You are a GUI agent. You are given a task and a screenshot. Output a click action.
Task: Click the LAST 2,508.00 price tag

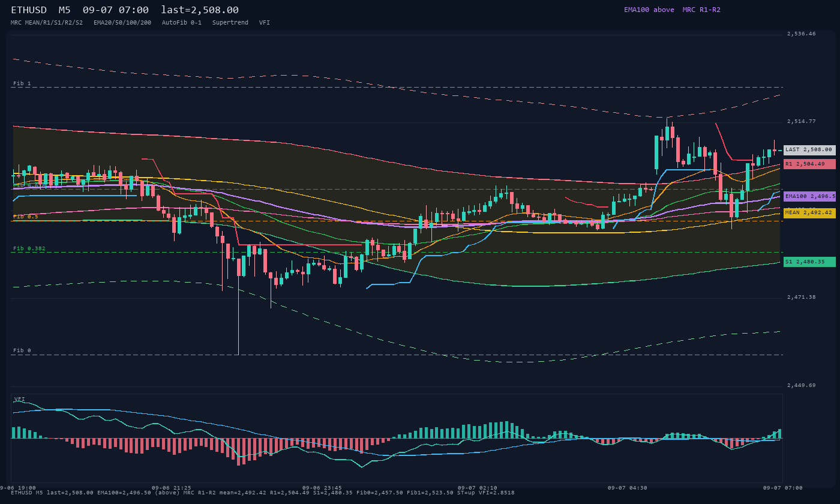coord(809,150)
